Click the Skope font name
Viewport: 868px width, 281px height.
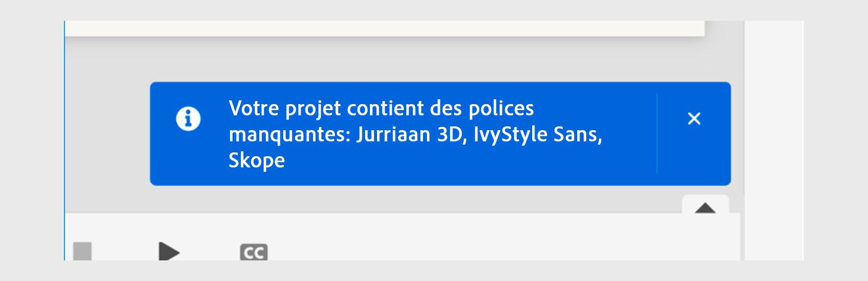pyautogui.click(x=257, y=161)
